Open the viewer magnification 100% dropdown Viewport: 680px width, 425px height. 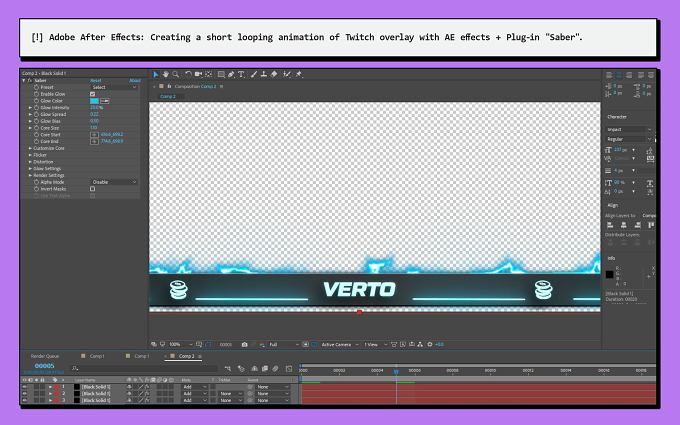tap(180, 344)
